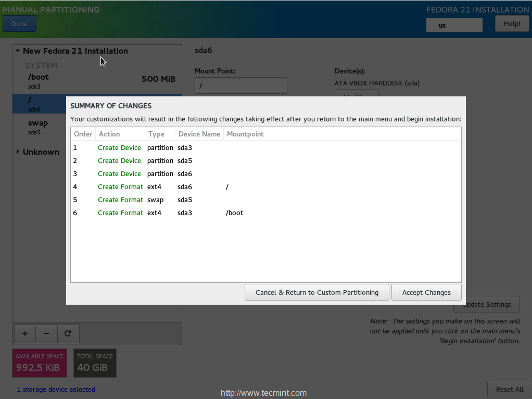Image resolution: width=532 pixels, height=399 pixels.
Task: Select row 4 Create Format ext4 sda6
Action: 265,187
